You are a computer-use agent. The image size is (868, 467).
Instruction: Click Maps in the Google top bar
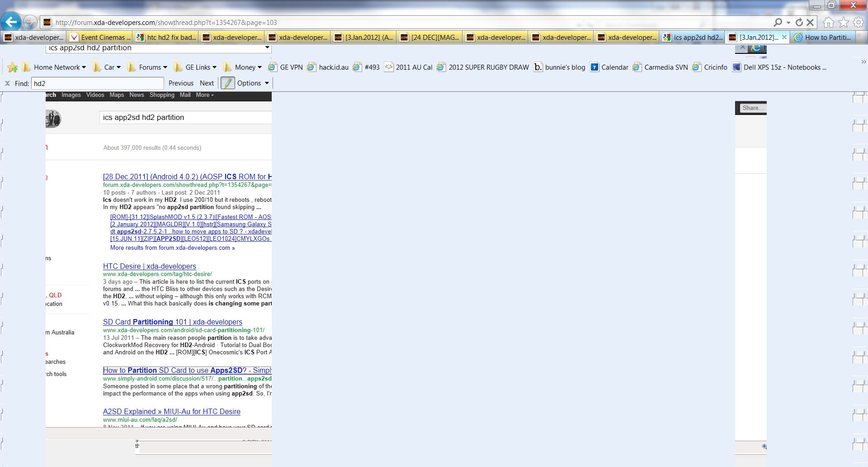117,95
